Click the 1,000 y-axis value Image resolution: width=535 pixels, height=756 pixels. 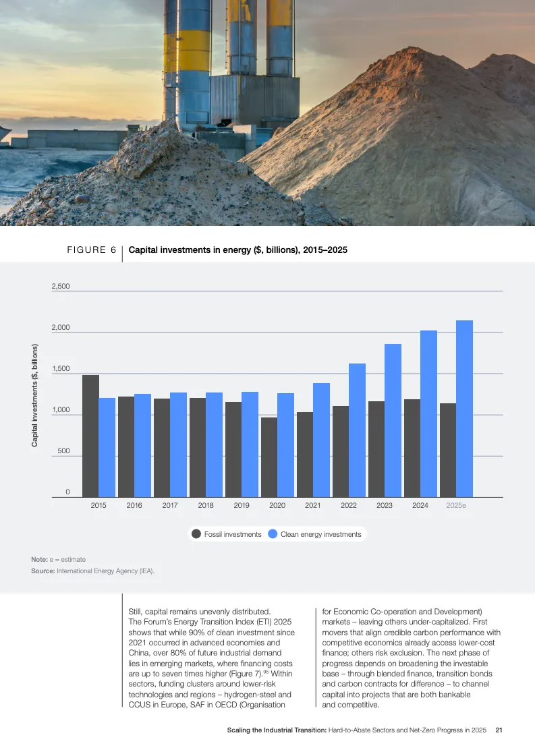pyautogui.click(x=61, y=410)
